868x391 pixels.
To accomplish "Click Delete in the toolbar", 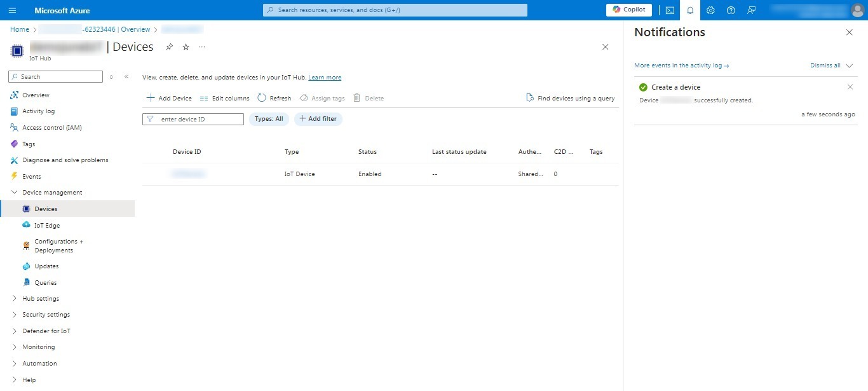I will pos(369,99).
